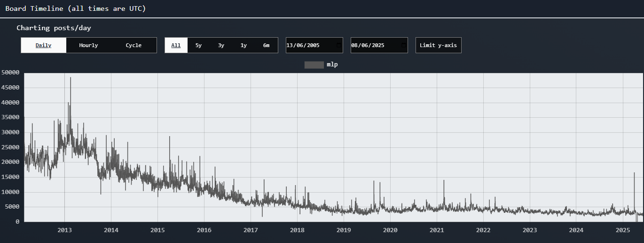Click the 2020 x-axis label
Viewport: 644px width, 243px height.
pyautogui.click(x=390, y=230)
